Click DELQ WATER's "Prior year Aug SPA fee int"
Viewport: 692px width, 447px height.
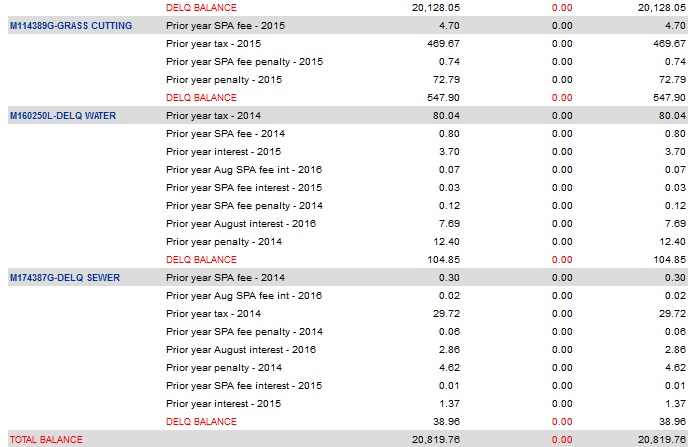pyautogui.click(x=244, y=169)
